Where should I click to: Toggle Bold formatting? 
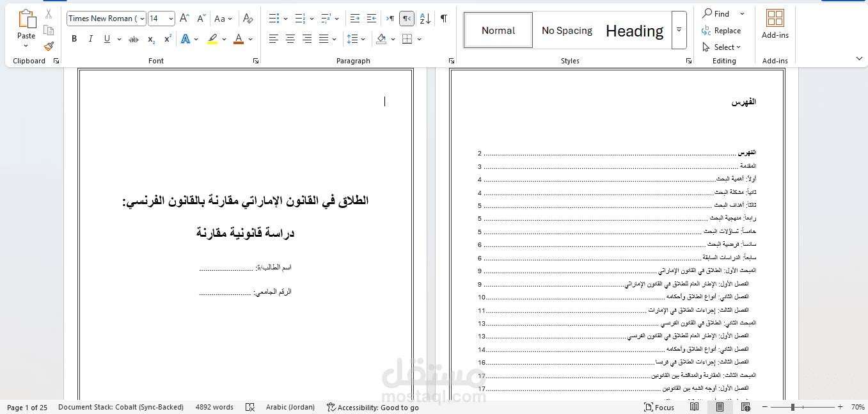tap(74, 39)
